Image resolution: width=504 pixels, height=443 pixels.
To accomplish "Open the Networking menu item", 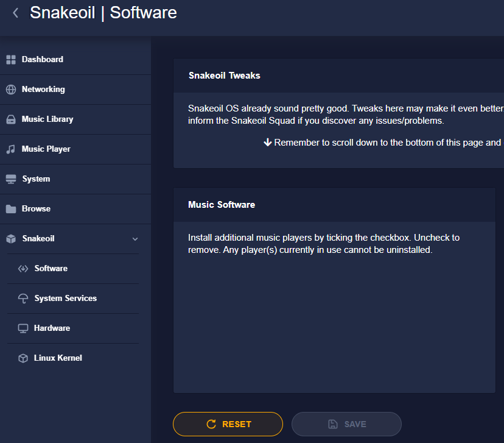I will tap(75, 90).
